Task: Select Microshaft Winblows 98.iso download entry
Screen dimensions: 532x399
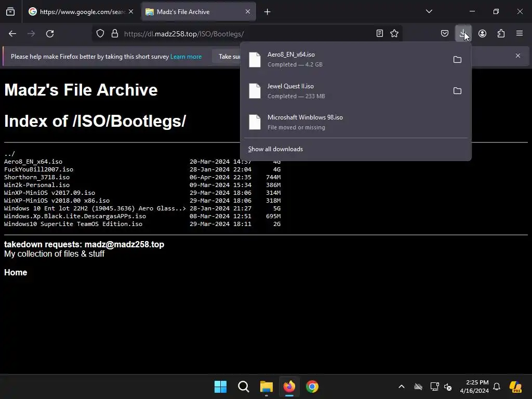Action: (355, 122)
